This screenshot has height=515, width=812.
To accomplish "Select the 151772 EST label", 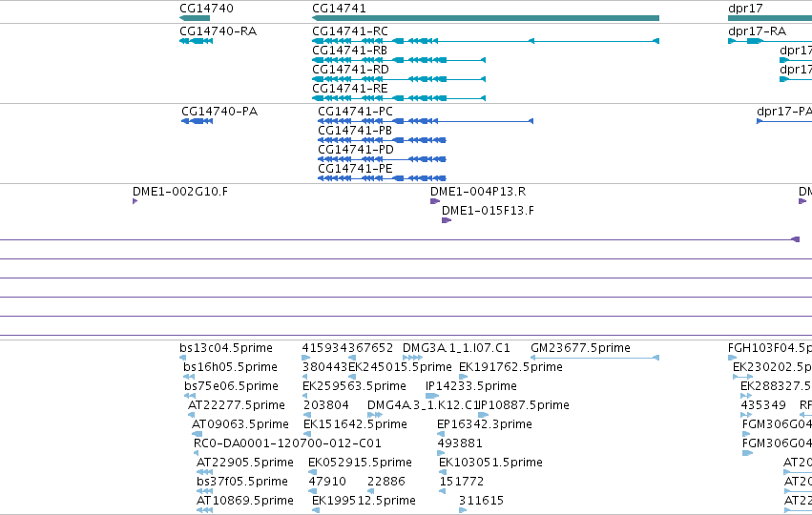I will click(462, 482).
